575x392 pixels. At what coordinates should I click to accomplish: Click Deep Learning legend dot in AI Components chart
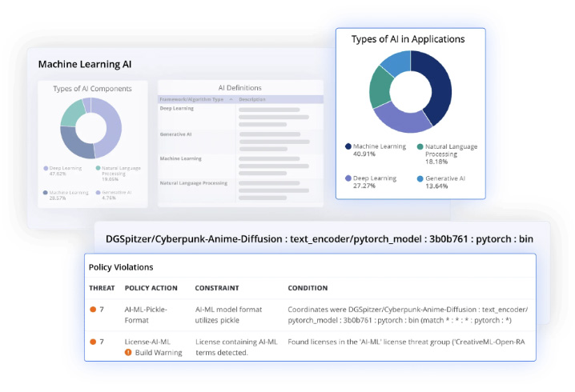pos(46,169)
